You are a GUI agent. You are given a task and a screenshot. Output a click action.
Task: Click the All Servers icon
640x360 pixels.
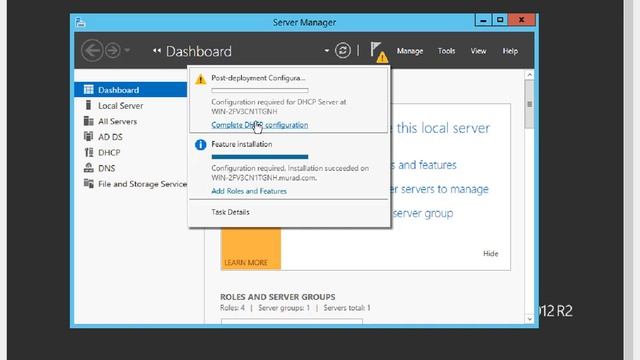pos(89,121)
